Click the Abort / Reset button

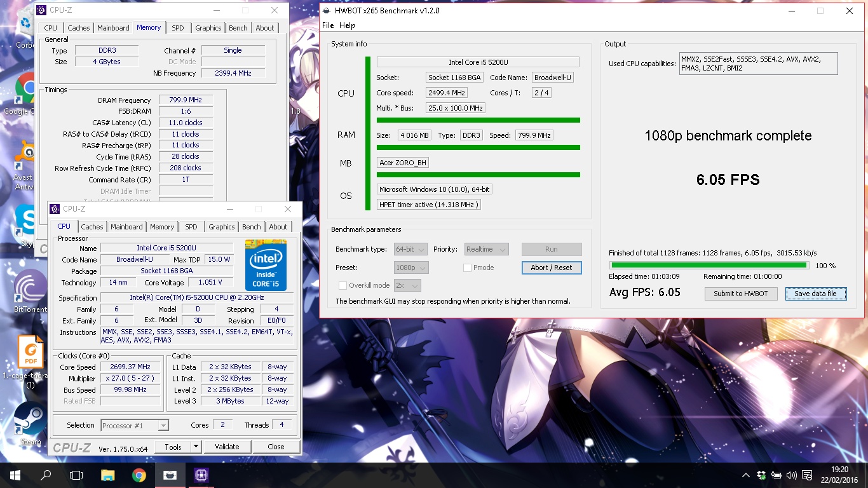click(x=552, y=268)
